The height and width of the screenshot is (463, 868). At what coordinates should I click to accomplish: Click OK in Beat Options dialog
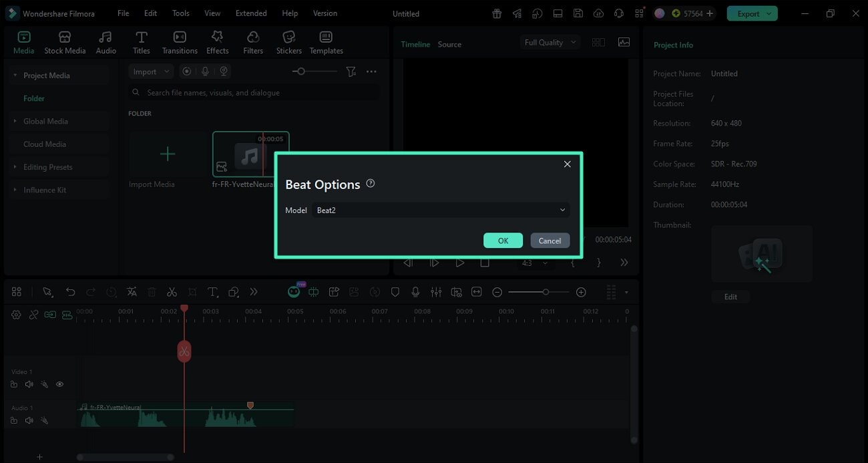coord(503,241)
